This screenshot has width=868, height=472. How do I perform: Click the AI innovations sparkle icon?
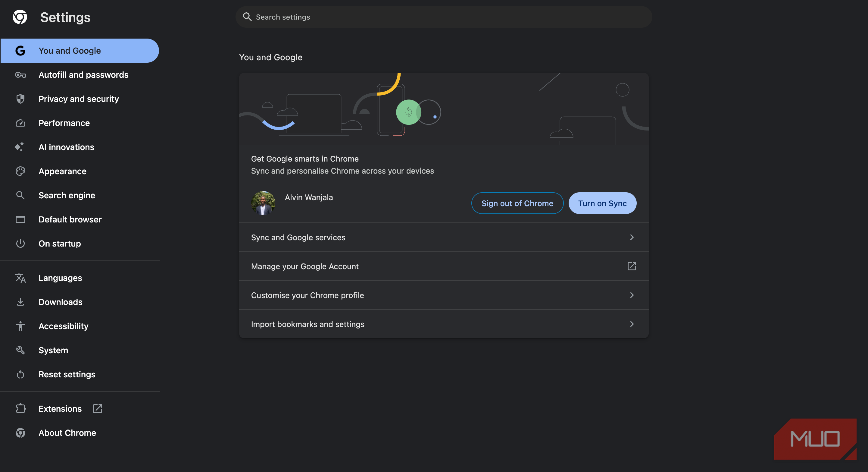(x=20, y=147)
